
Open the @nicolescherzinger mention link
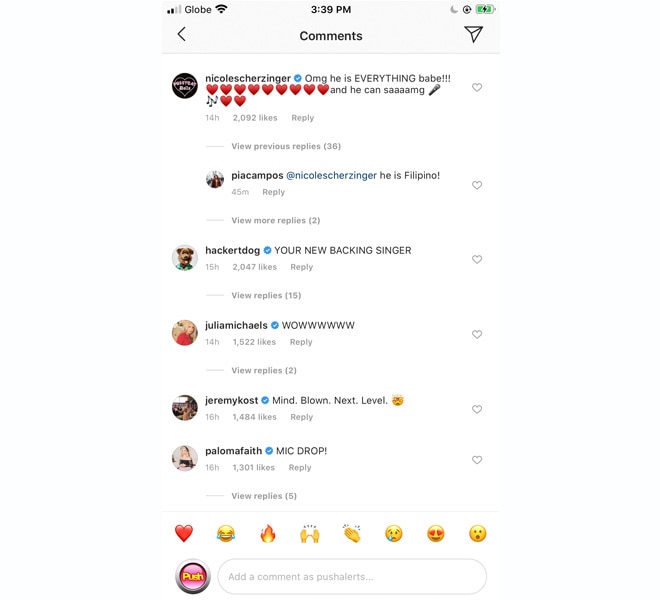click(331, 175)
